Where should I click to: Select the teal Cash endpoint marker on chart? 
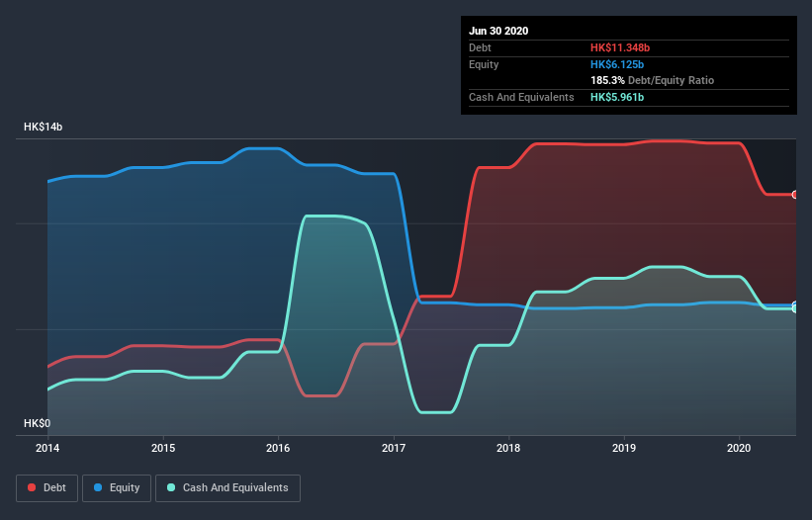click(795, 308)
